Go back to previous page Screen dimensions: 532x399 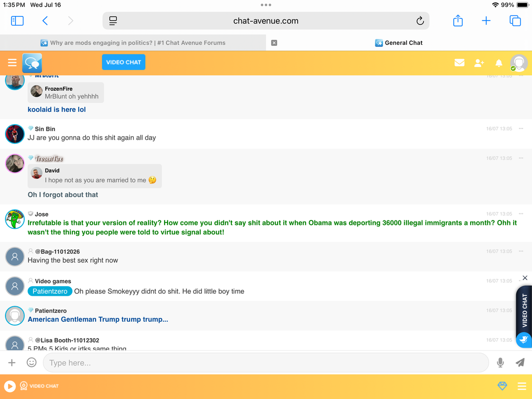tap(45, 20)
